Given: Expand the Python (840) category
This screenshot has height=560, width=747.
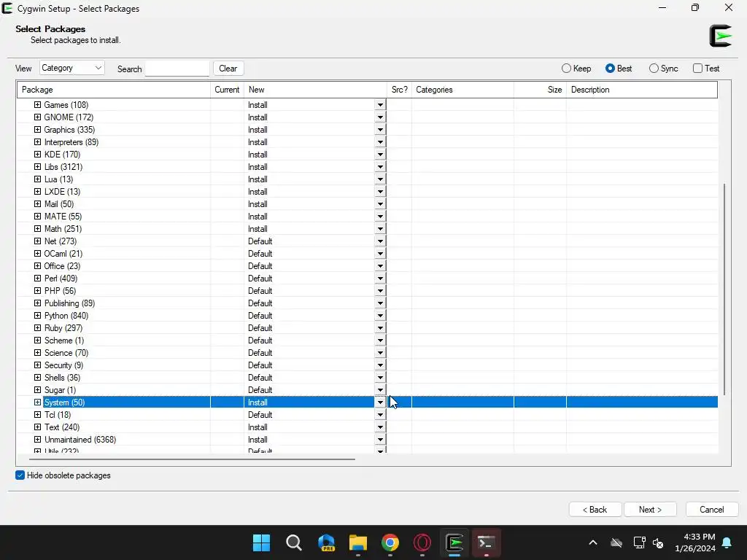Looking at the screenshot, I should pyautogui.click(x=38, y=315).
